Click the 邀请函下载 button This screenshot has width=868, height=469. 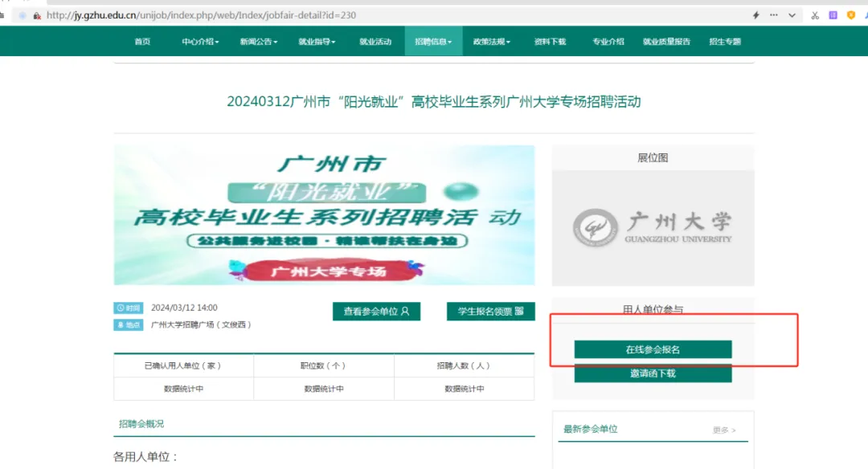point(653,373)
